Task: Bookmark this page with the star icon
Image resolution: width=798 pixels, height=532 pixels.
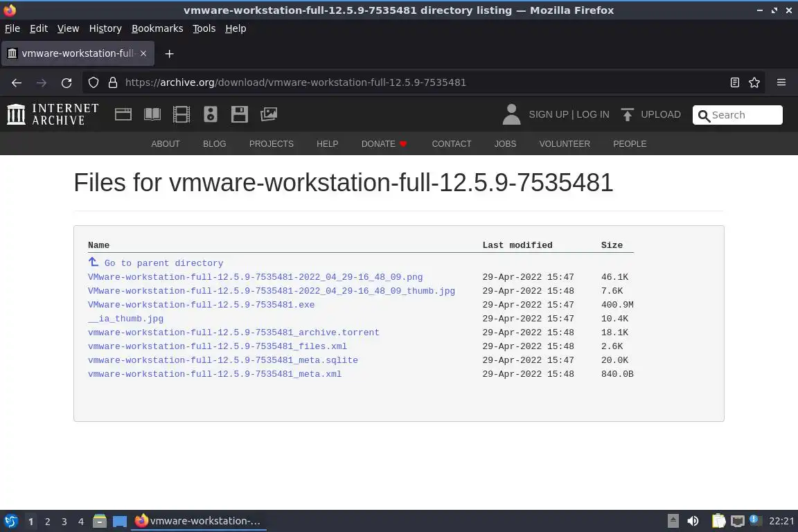Action: tap(754, 82)
